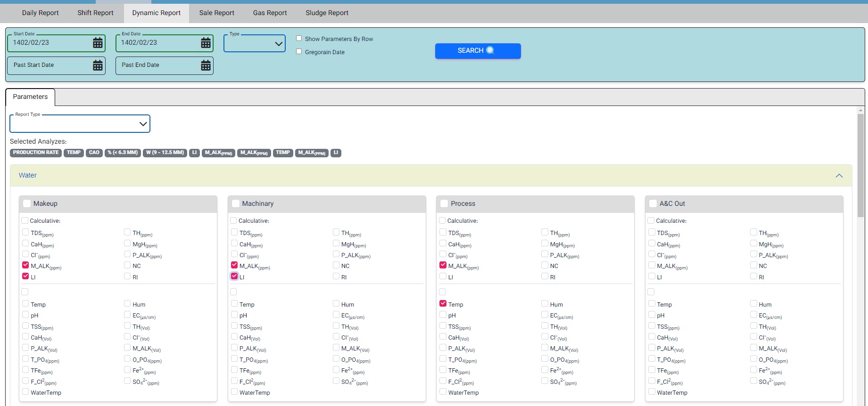Switch to the Shift Report tab
Viewport: 868px width, 406px height.
tap(95, 13)
